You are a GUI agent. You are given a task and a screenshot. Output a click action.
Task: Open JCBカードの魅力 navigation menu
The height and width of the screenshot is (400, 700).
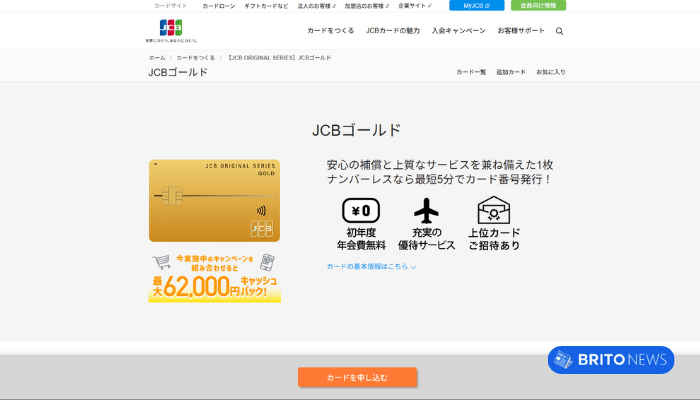[393, 31]
